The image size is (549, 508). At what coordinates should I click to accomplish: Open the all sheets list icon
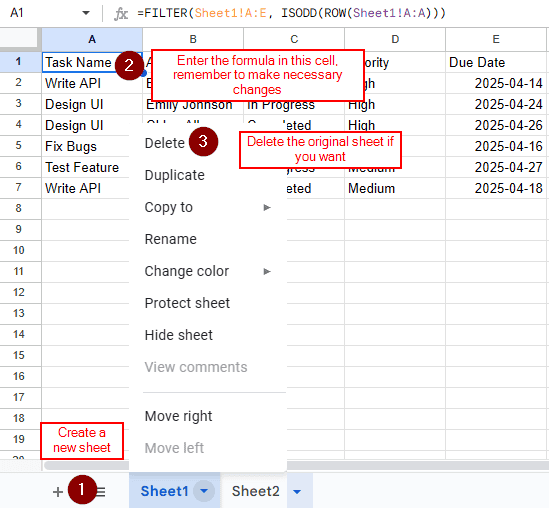pyautogui.click(x=100, y=492)
